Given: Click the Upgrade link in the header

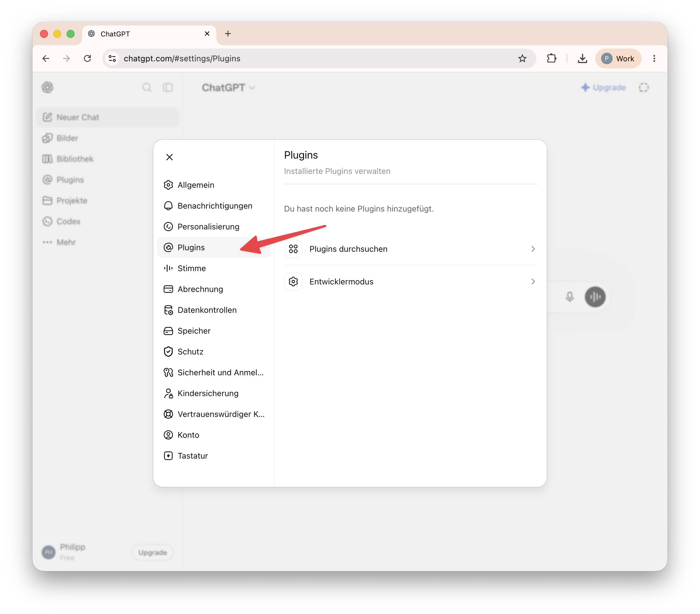Looking at the screenshot, I should tap(603, 88).
